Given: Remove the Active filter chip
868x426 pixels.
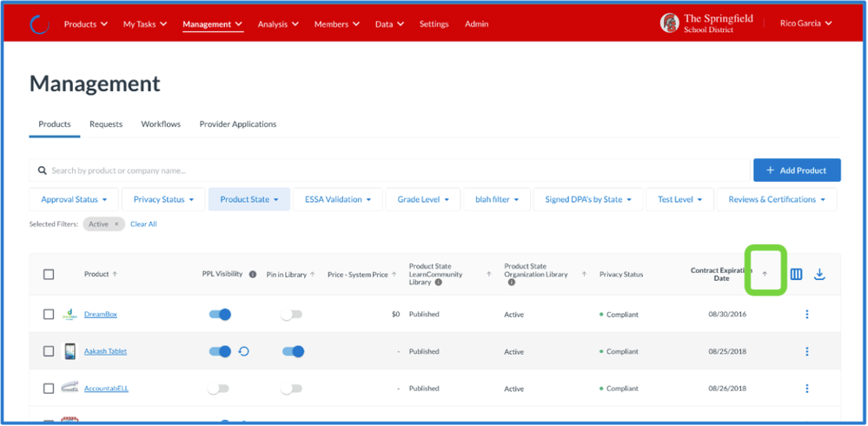Looking at the screenshot, I should (x=116, y=224).
